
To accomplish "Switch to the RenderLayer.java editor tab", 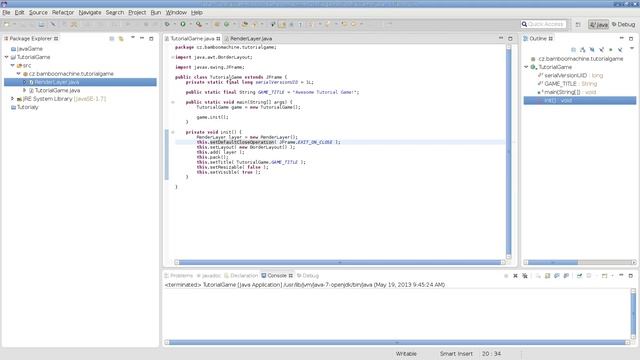I will coord(248,38).
